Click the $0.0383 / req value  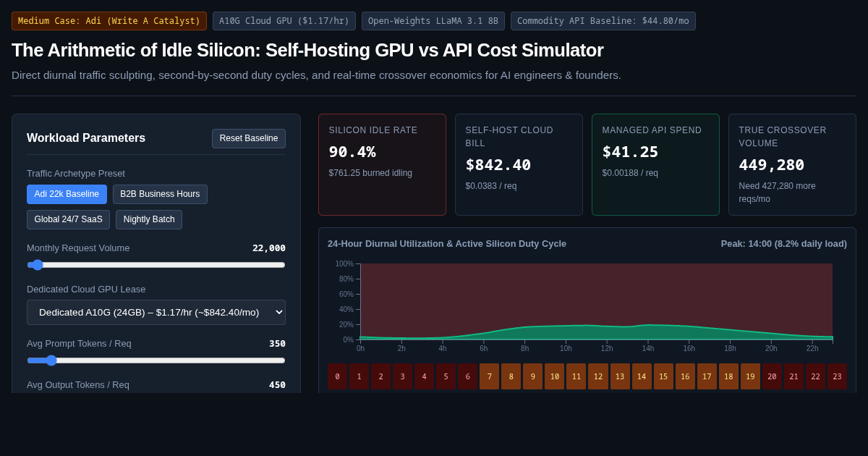tap(491, 186)
